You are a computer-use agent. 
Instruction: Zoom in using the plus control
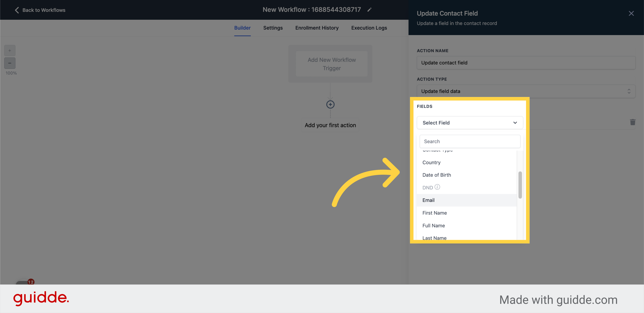pos(10,50)
